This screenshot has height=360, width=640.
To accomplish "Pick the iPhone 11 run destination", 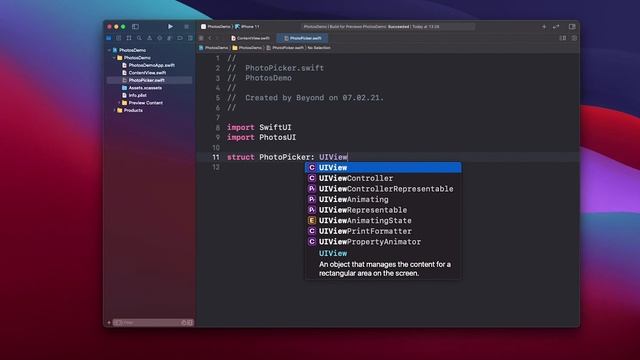I will pos(247,27).
